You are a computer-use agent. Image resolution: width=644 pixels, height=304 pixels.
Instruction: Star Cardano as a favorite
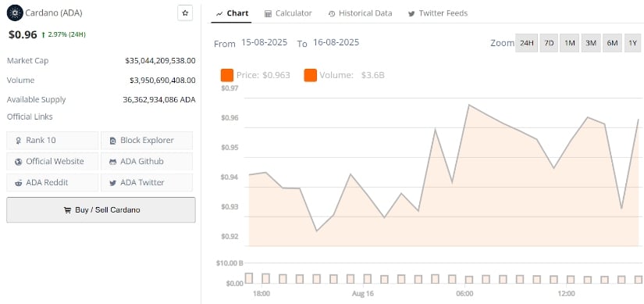coord(185,13)
